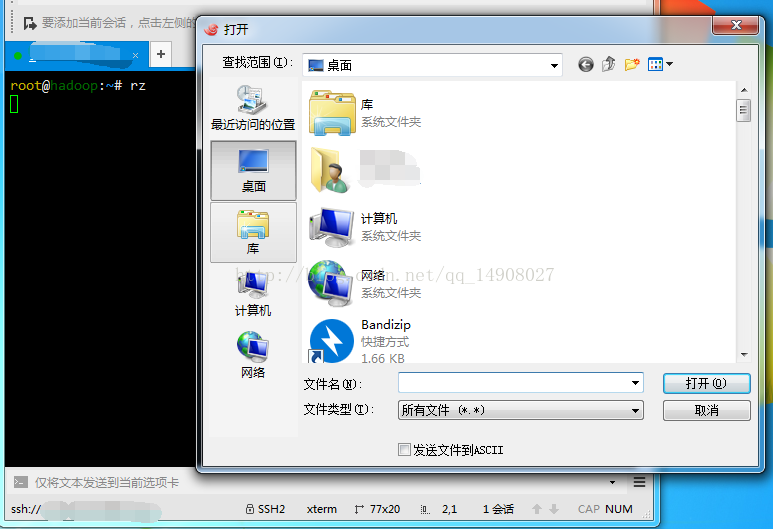The width and height of the screenshot is (773, 529).
Task: Open the compose bar hamburger menu
Action: pos(639,482)
